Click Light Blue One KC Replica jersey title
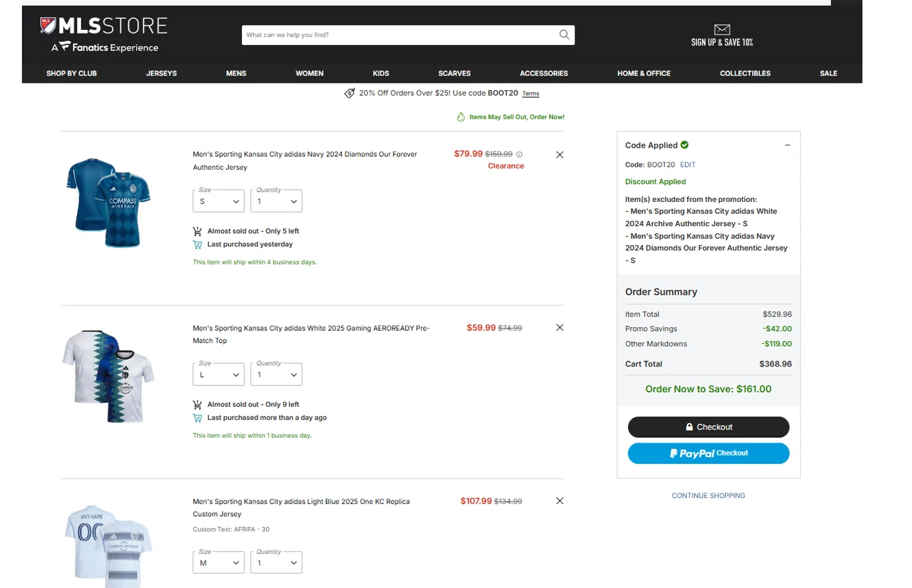Image resolution: width=912 pixels, height=588 pixels. pyautogui.click(x=301, y=508)
